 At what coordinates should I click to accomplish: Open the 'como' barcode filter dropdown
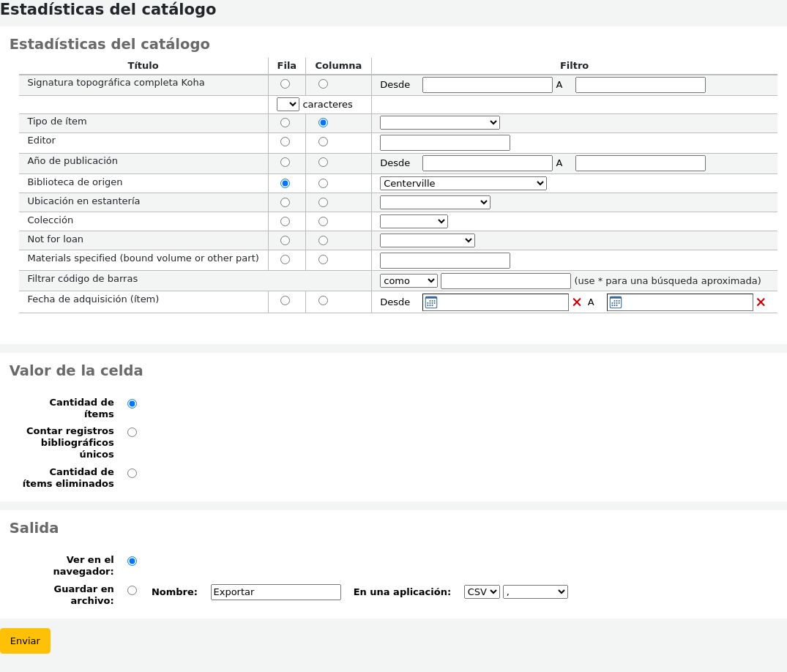tap(409, 281)
